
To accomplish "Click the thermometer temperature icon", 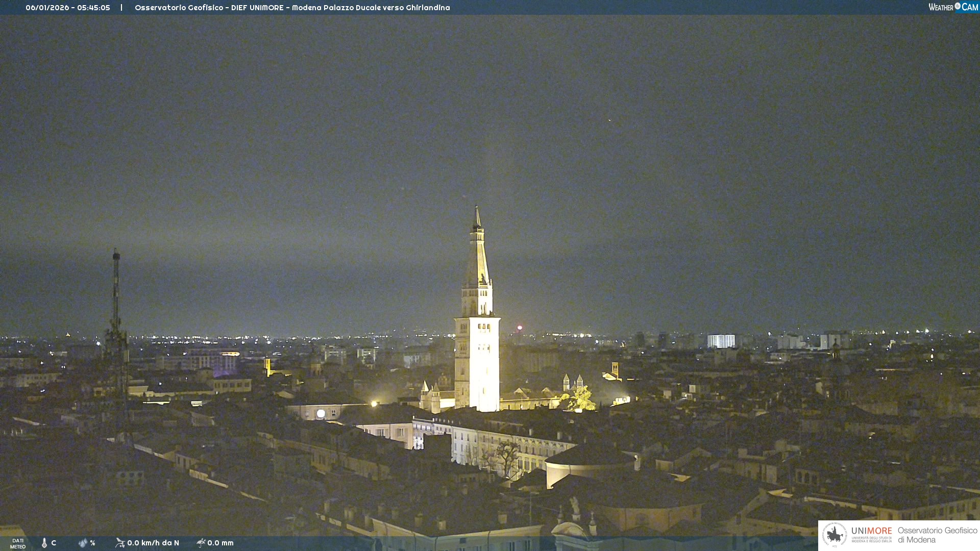I will click(x=44, y=543).
